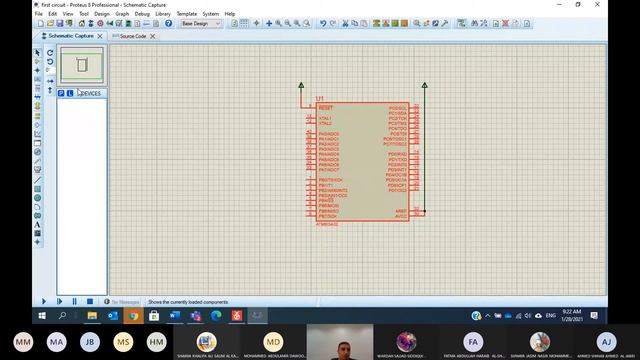
Task: Select the 2D Graphics Text tool (A)
Action: point(37,224)
